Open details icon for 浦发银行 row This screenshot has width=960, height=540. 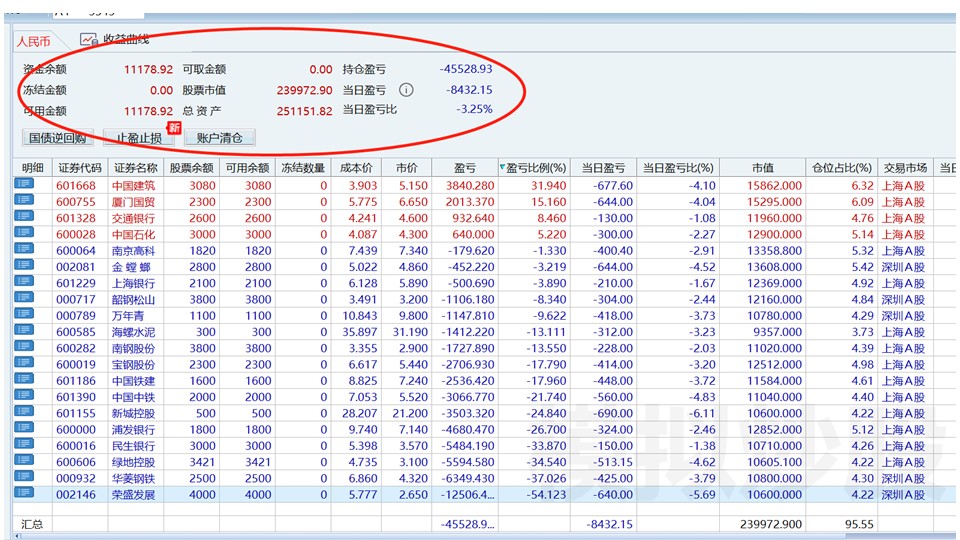pyautogui.click(x=24, y=429)
